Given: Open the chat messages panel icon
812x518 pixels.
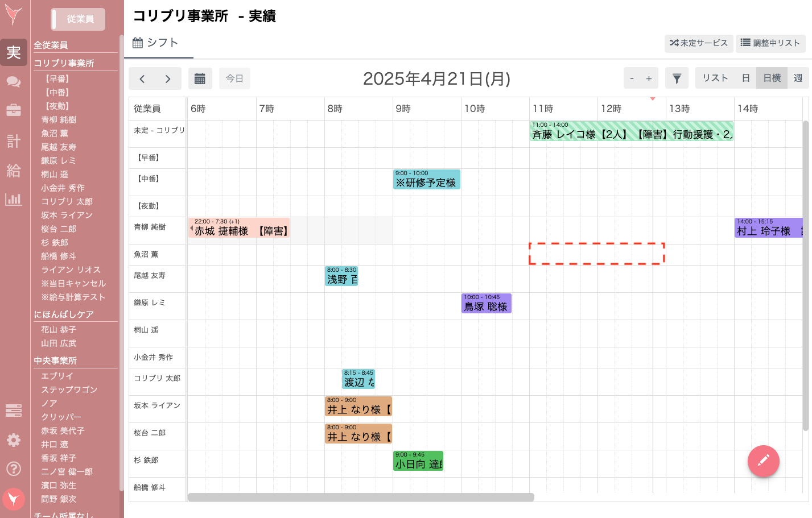Looking at the screenshot, I should [14, 82].
